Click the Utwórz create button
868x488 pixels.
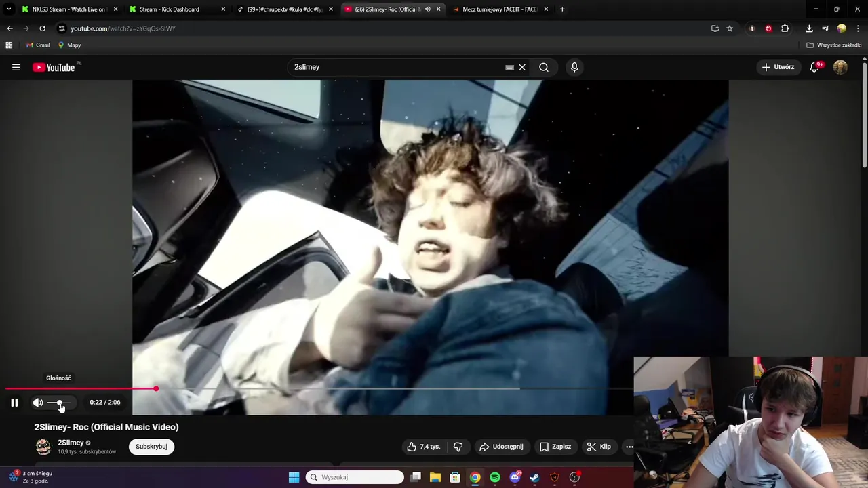[778, 67]
